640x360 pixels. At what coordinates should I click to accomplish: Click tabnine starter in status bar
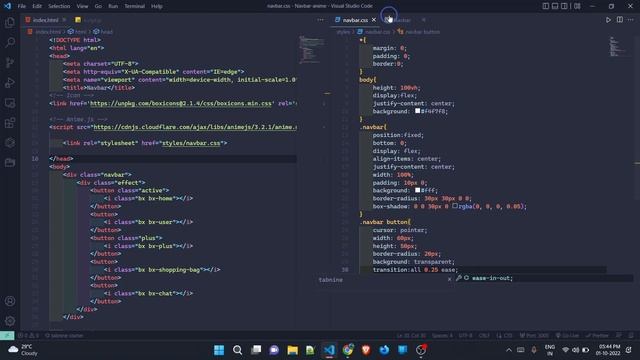click(x=64, y=336)
